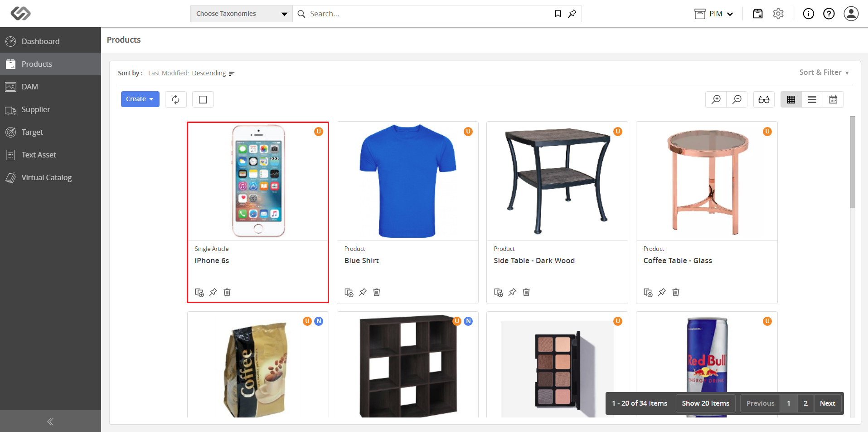The height and width of the screenshot is (432, 868).
Task: Duplicate the Coffee Table - Glass item
Action: tap(648, 292)
